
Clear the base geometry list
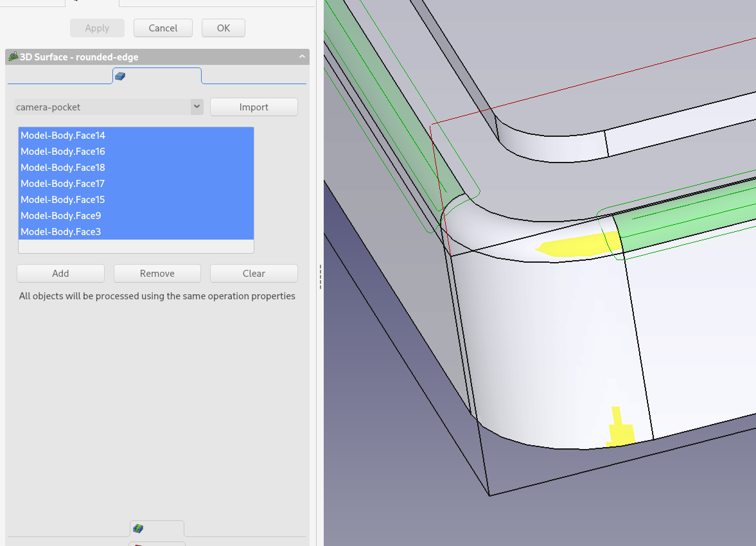(x=254, y=274)
